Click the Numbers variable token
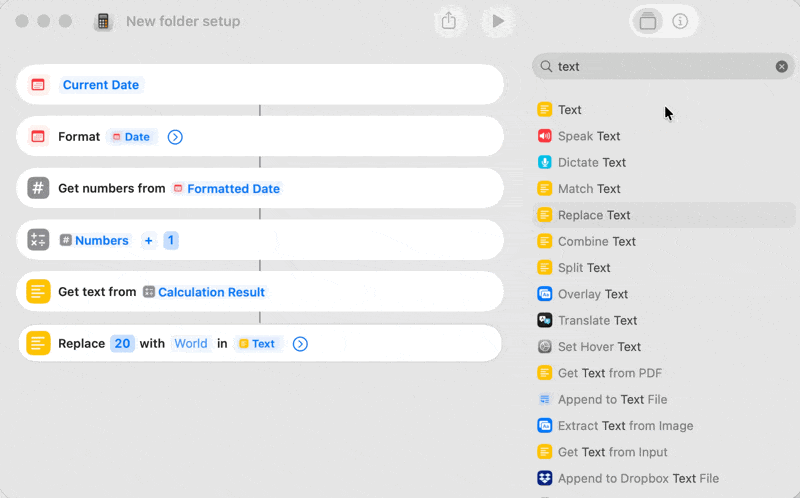800x498 pixels. point(94,240)
